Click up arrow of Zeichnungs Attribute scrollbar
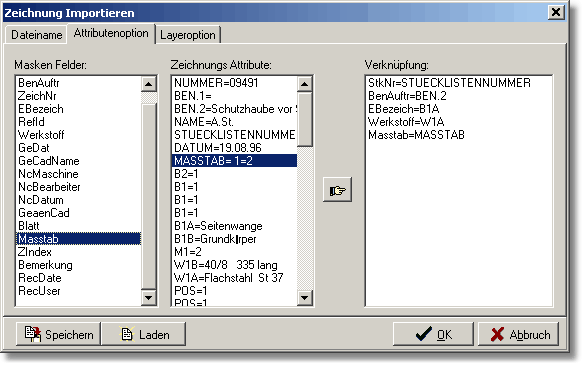The width and height of the screenshot is (582, 365). point(304,84)
